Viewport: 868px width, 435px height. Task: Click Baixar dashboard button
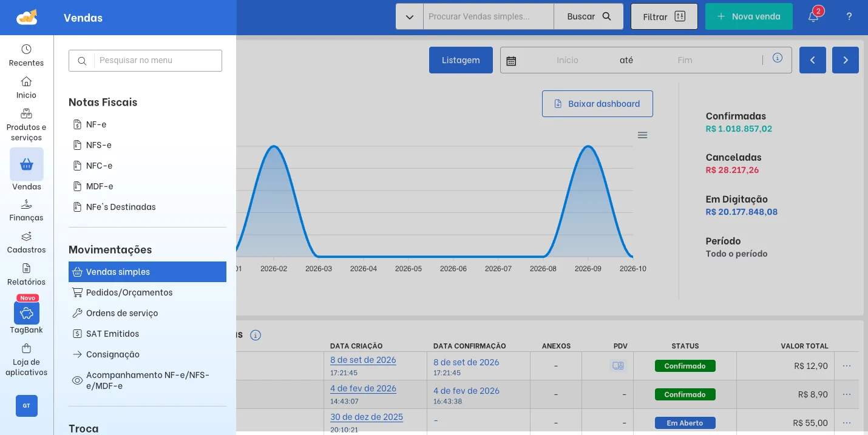tap(597, 104)
